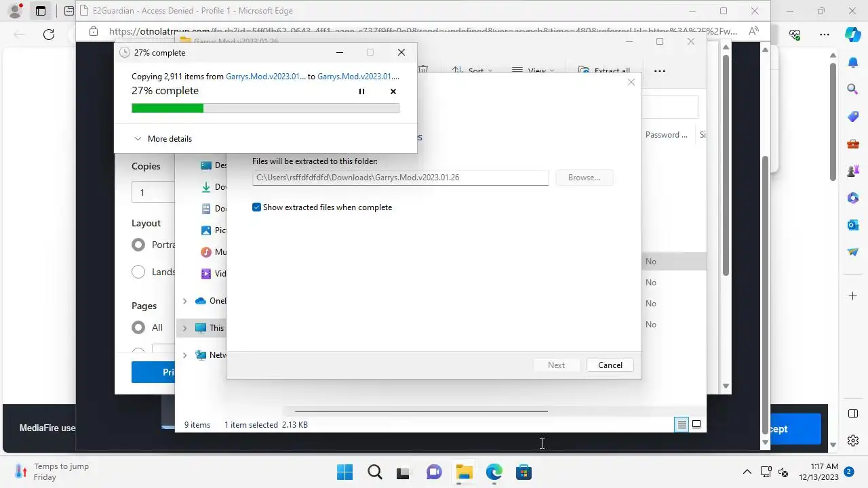
Task: Click Edge refresh button
Action: pyautogui.click(x=49, y=35)
